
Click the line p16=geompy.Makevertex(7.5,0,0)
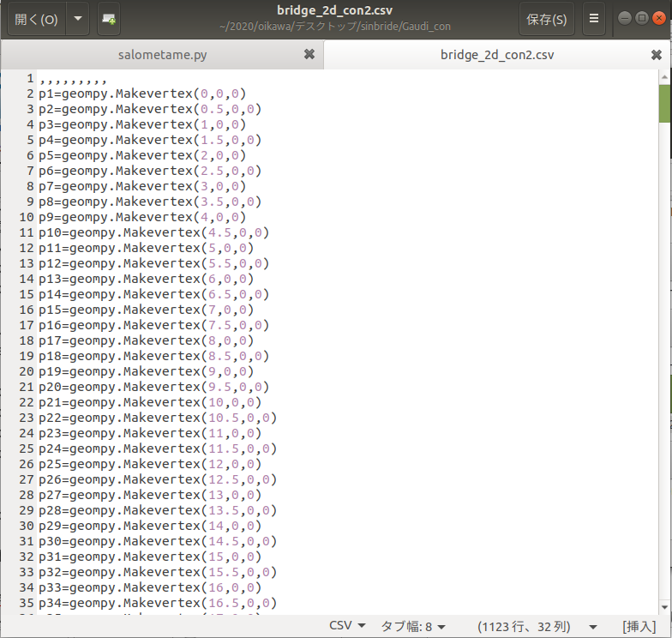click(x=154, y=325)
